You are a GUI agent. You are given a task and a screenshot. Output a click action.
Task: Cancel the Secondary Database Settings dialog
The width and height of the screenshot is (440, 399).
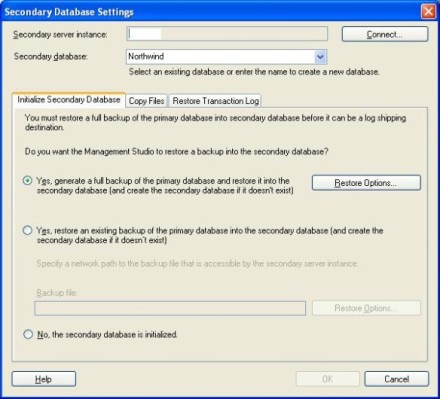coord(397,379)
